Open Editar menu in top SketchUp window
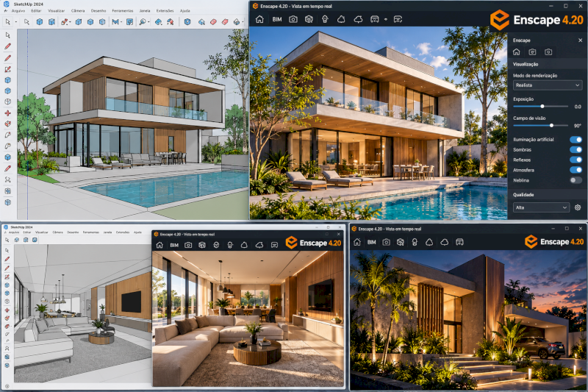This screenshot has width=588, height=392. (x=36, y=11)
